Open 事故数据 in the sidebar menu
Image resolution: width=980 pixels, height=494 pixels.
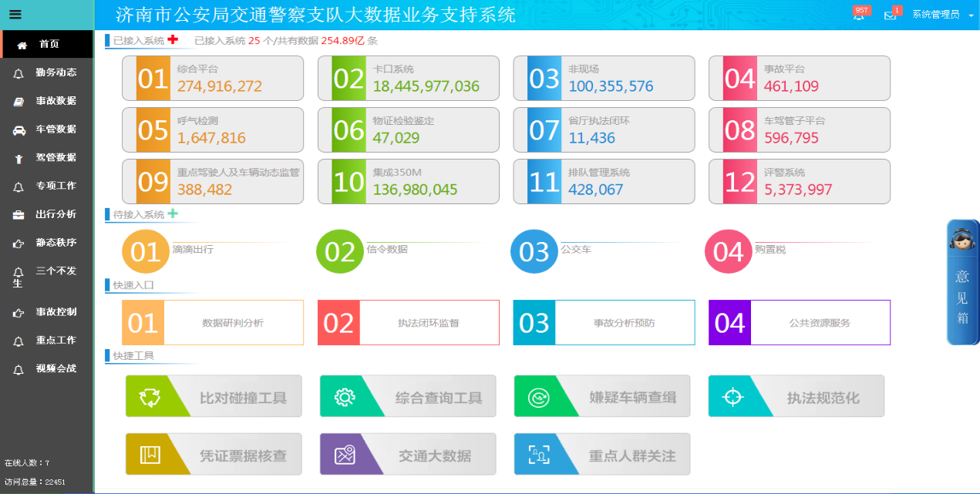(x=56, y=101)
